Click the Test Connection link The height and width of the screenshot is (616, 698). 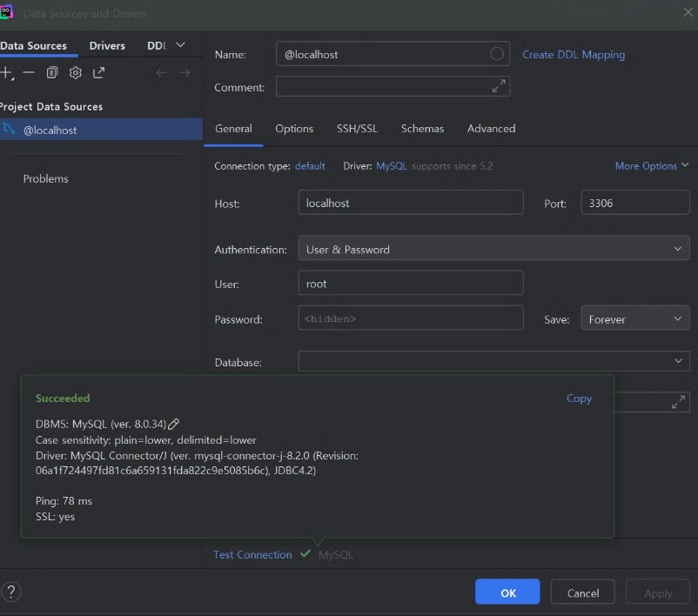(252, 554)
